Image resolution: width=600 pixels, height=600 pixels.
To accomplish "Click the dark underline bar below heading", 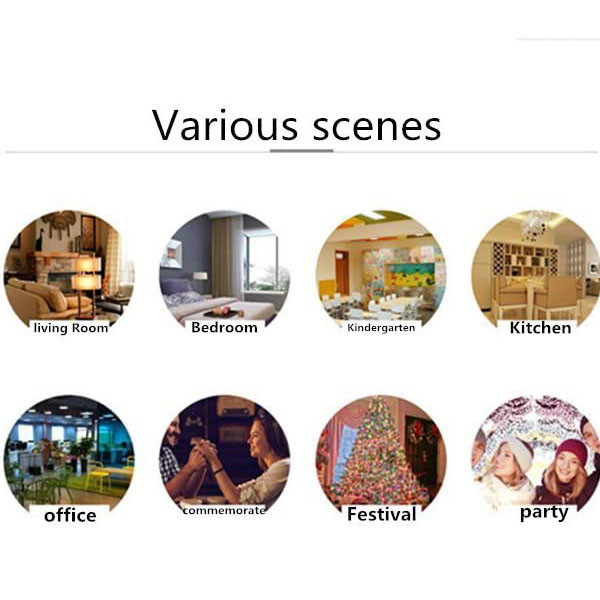I will pyautogui.click(x=302, y=151).
